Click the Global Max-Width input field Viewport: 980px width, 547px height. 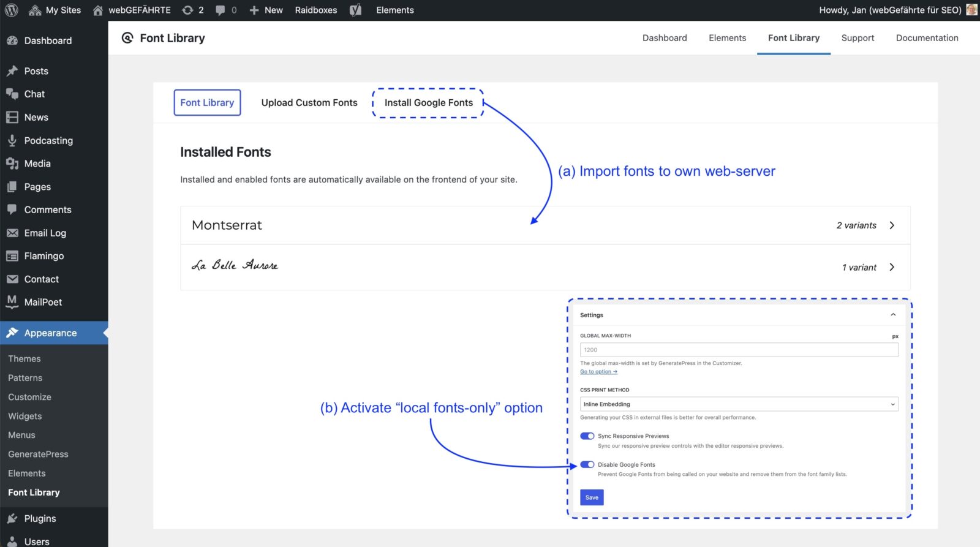point(739,350)
